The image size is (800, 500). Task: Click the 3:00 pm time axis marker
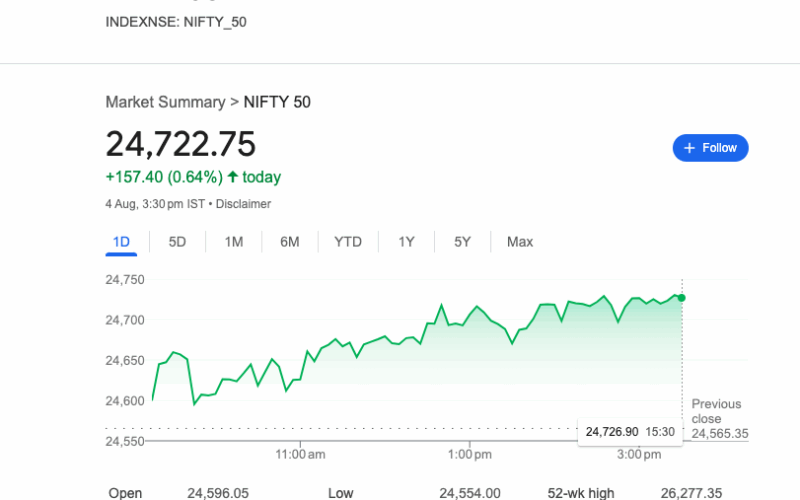tap(636, 455)
